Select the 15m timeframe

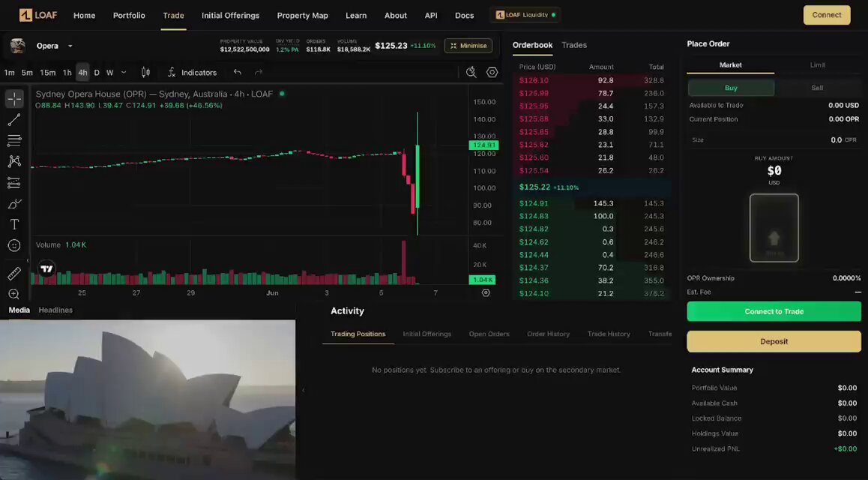[x=48, y=73]
